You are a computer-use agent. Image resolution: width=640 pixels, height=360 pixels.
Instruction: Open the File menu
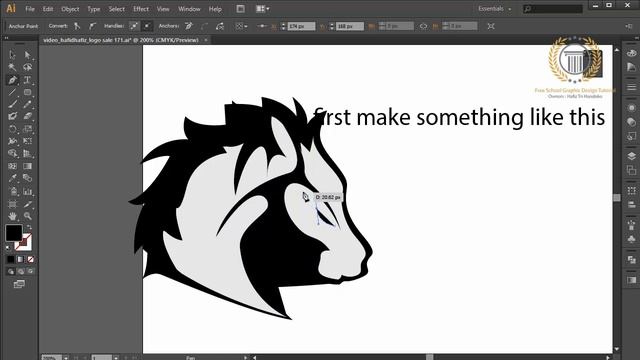(x=30, y=9)
